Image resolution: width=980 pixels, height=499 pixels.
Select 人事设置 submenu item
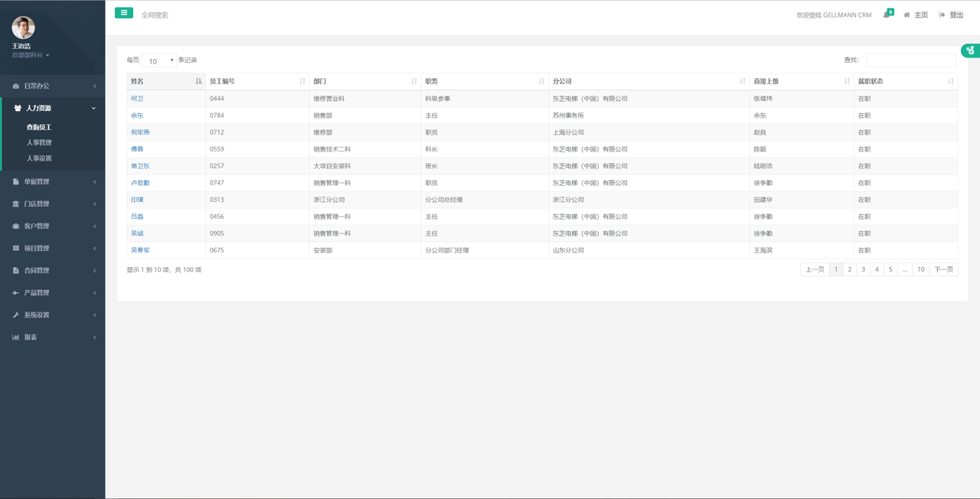(x=39, y=158)
